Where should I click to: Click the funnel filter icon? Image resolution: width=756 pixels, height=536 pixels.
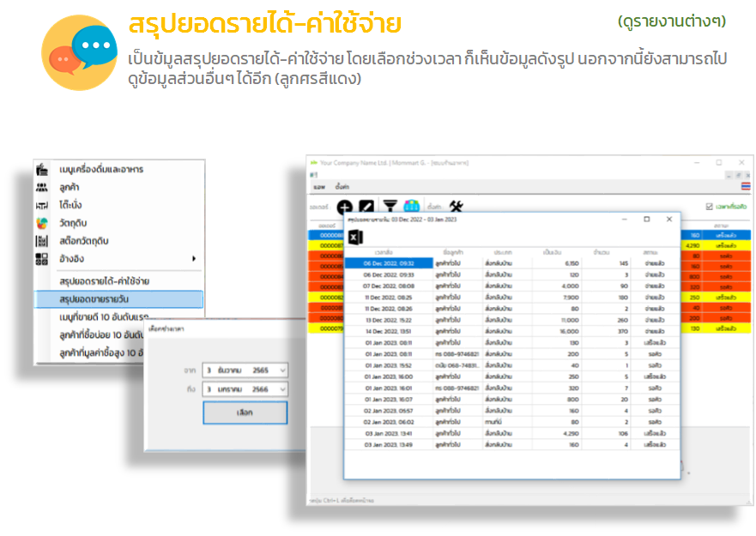[390, 207]
